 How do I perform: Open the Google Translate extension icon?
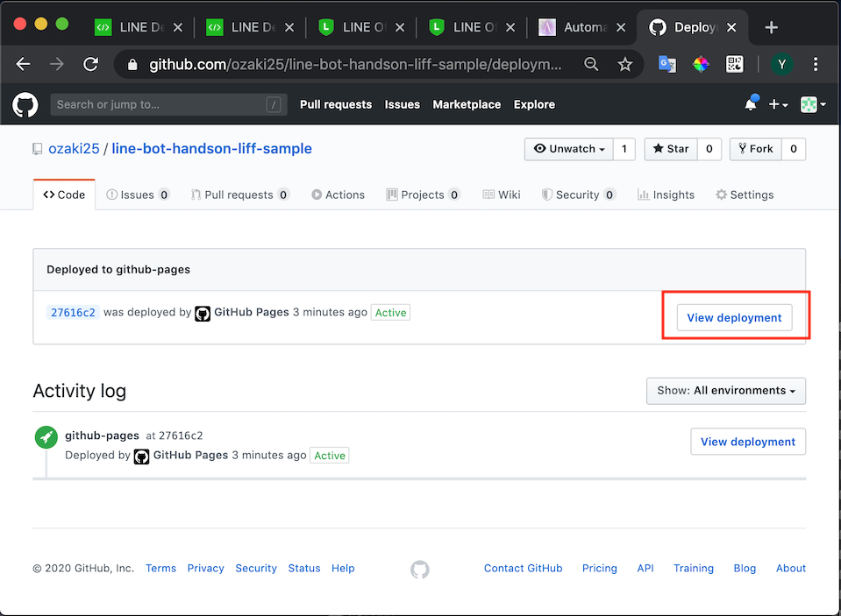pyautogui.click(x=667, y=64)
